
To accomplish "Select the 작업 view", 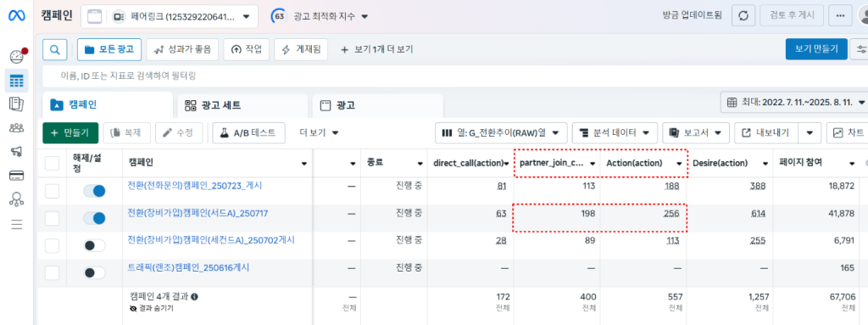I will click(247, 49).
